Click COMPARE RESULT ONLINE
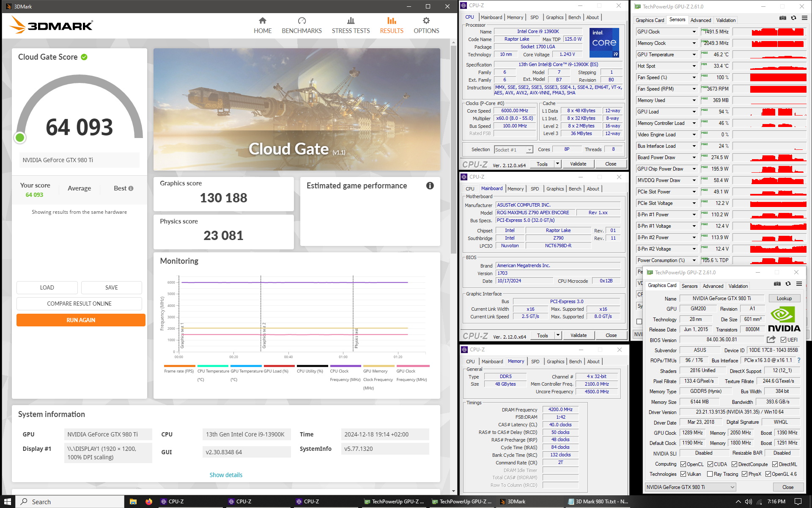 [79, 304]
